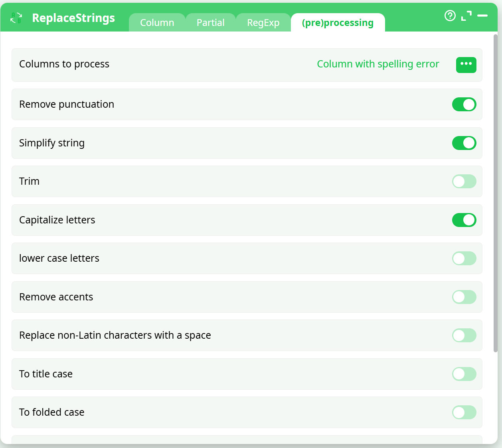Disable Capitalize letters switch
This screenshot has width=502, height=448.
(464, 220)
